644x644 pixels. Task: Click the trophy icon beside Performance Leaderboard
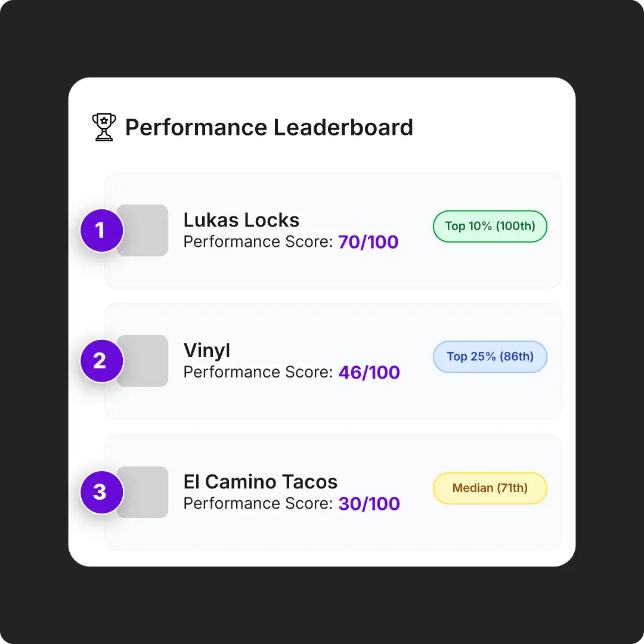(104, 128)
